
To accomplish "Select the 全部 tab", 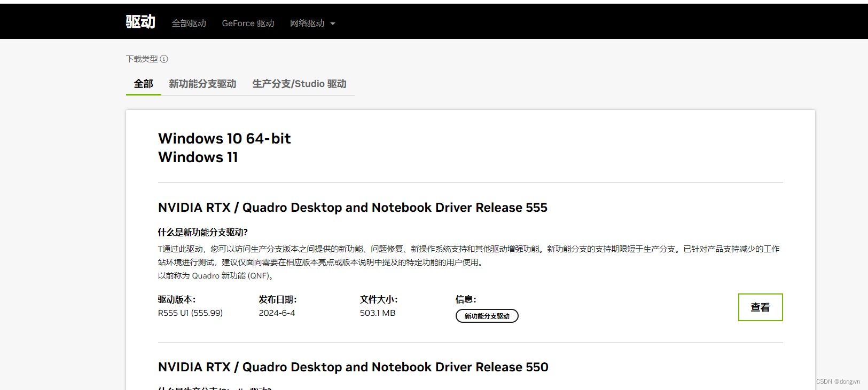I will (143, 84).
